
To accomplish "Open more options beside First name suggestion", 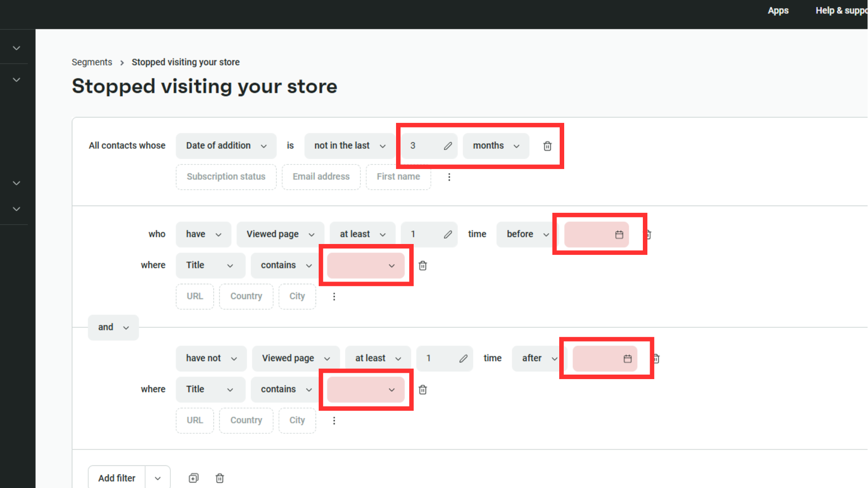I will pos(449,177).
